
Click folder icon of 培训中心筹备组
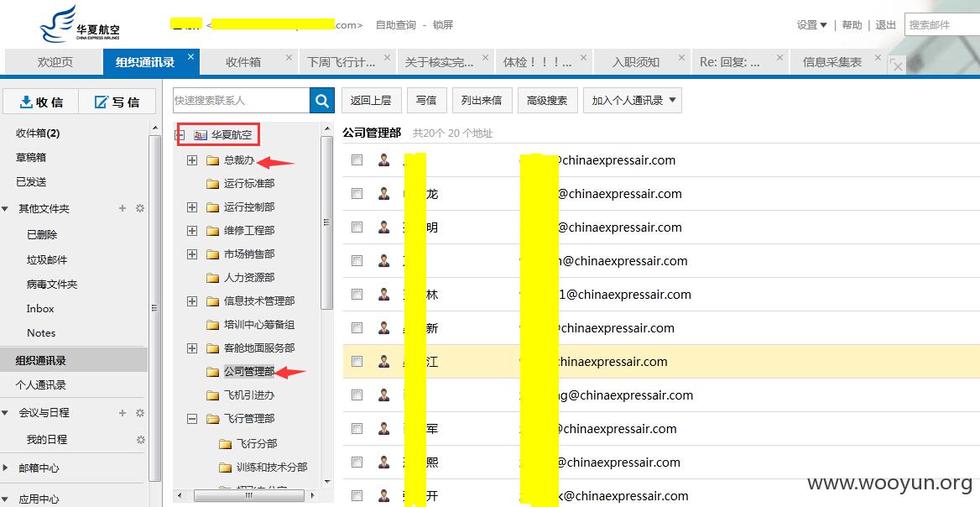tap(212, 325)
